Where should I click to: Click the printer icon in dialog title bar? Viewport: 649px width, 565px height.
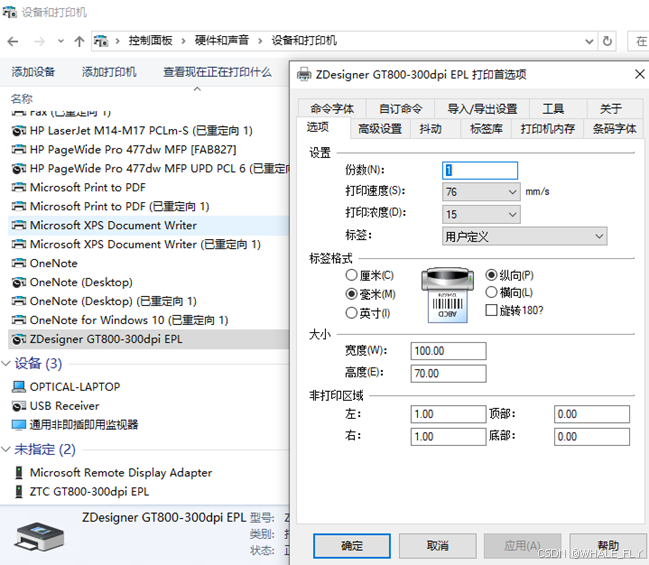pyautogui.click(x=304, y=75)
